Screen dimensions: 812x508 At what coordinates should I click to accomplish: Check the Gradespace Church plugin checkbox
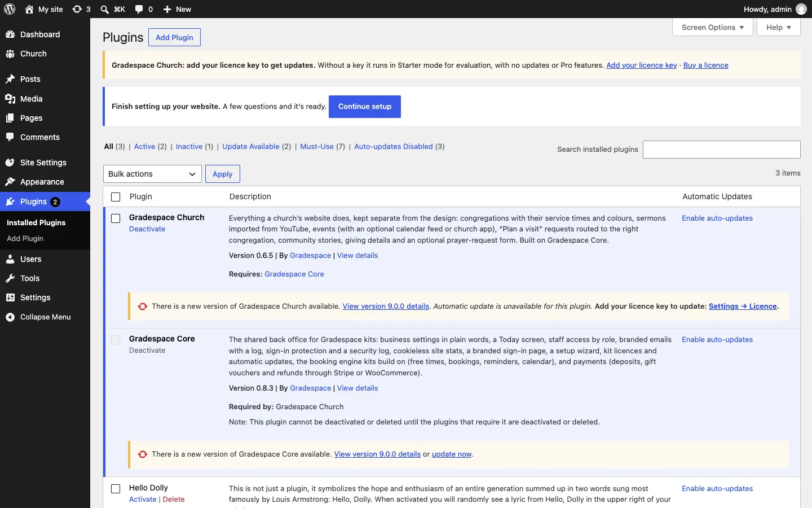pyautogui.click(x=116, y=218)
